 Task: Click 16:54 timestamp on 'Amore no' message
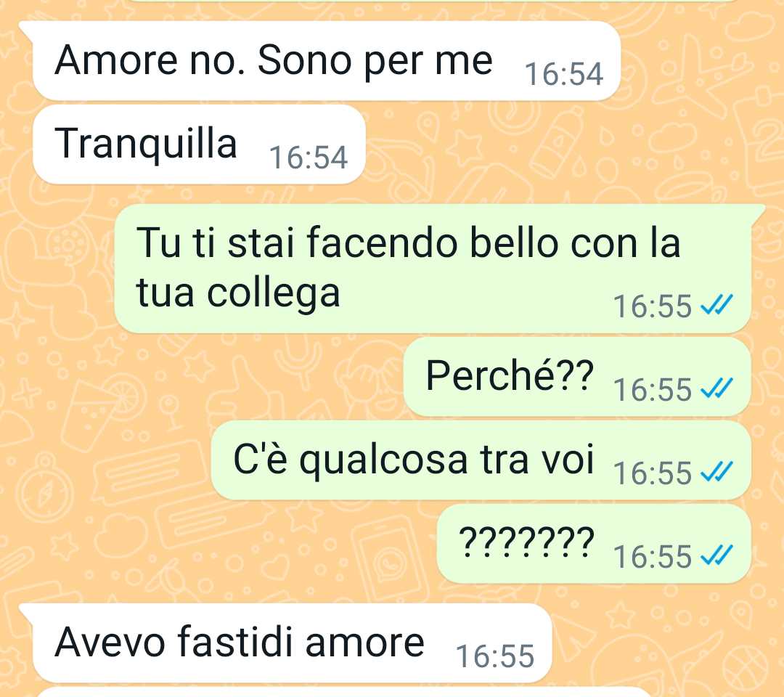pos(563,74)
